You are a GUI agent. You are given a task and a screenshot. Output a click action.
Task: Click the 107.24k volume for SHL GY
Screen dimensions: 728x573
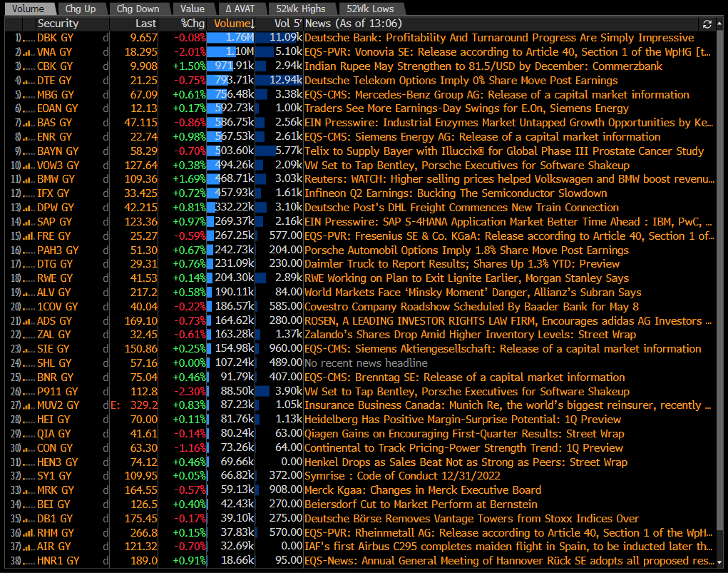(x=235, y=363)
